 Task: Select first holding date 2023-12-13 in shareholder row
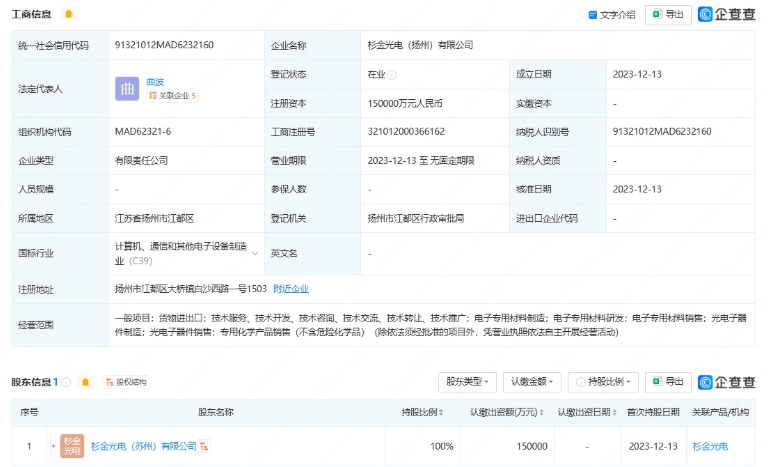(653, 446)
